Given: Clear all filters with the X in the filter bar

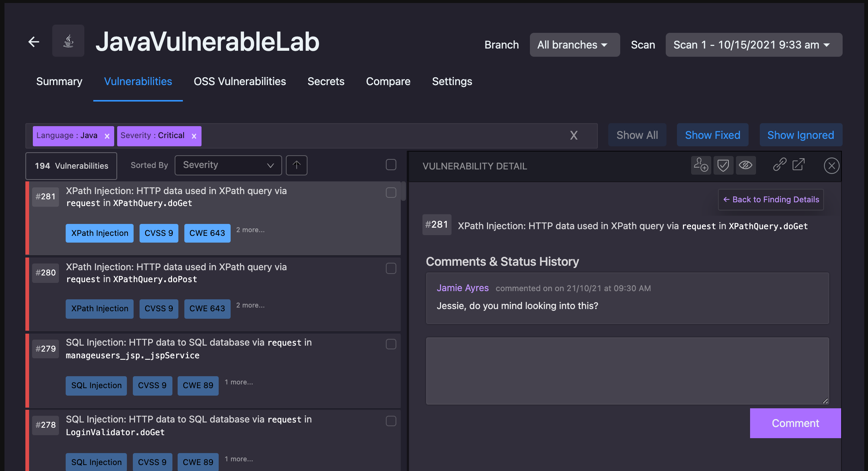Looking at the screenshot, I should click(x=574, y=135).
